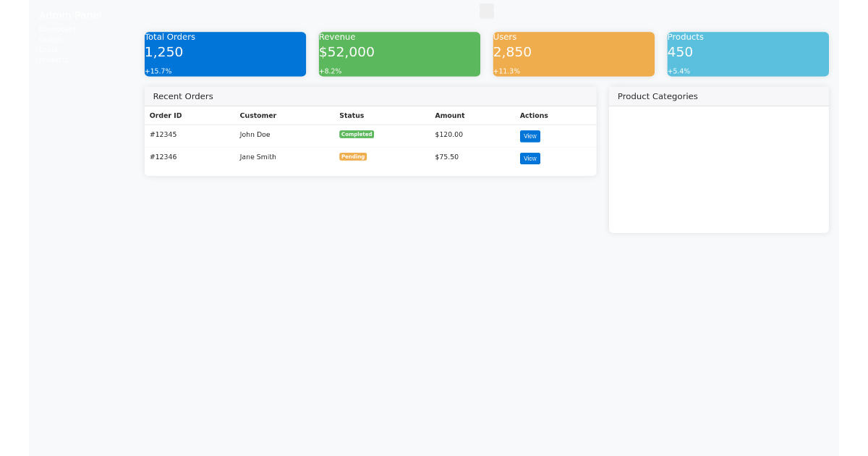
Task: Click the light blue Products card
Action: 748,54
